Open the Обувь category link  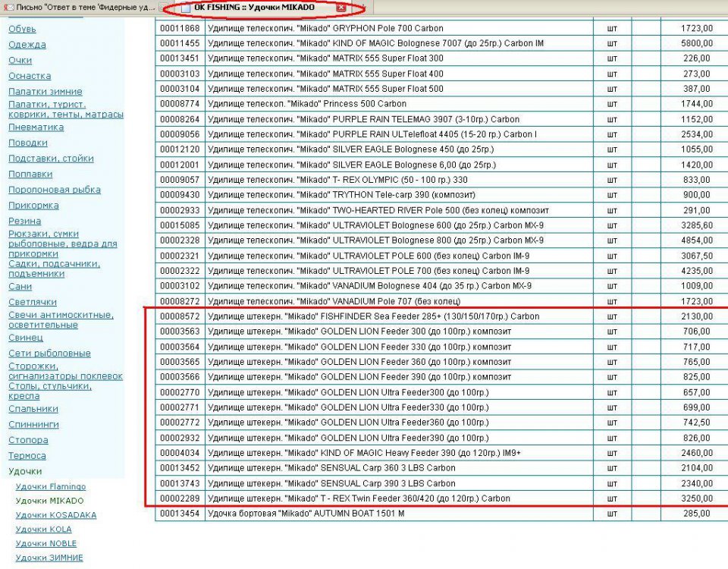22,29
